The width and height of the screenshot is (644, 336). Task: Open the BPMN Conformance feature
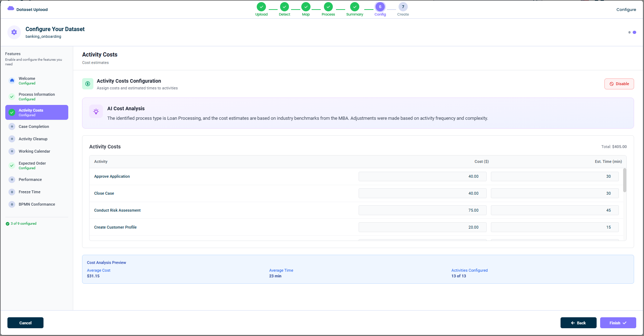click(37, 204)
